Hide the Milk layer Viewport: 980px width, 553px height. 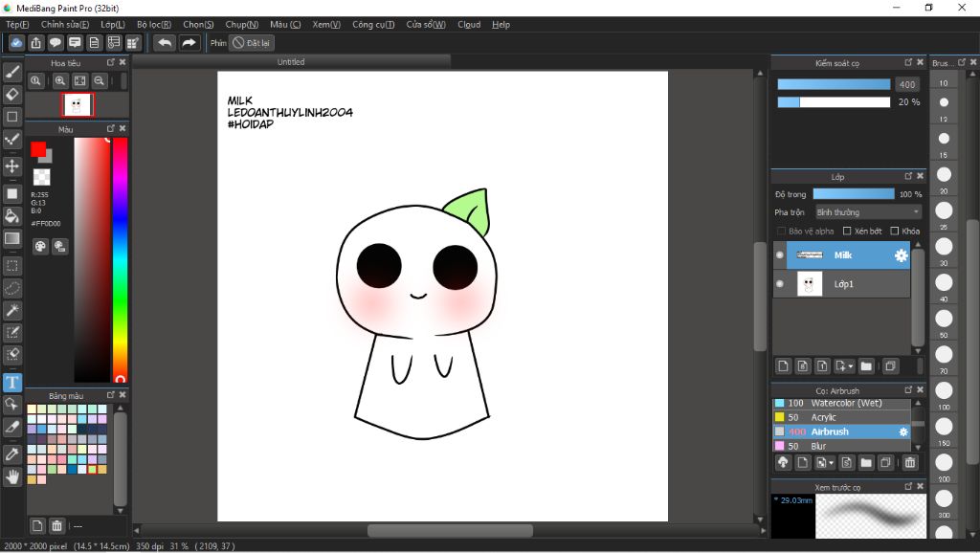pos(779,254)
